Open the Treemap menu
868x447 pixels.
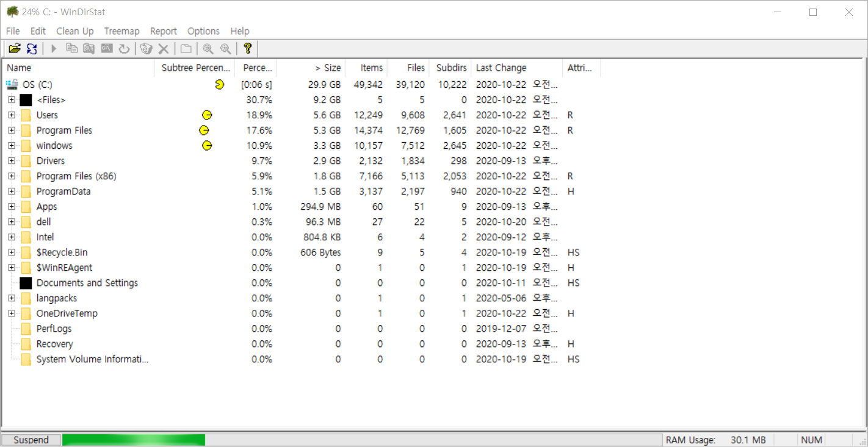click(121, 31)
